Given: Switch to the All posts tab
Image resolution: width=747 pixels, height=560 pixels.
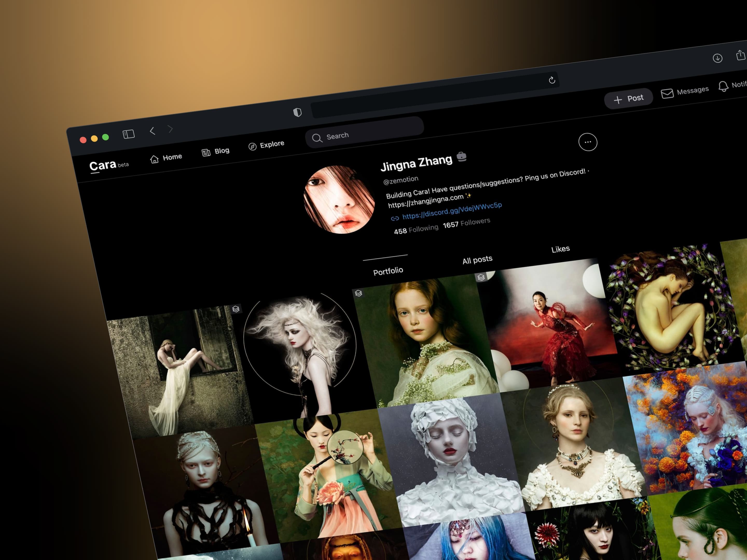Looking at the screenshot, I should pyautogui.click(x=477, y=260).
